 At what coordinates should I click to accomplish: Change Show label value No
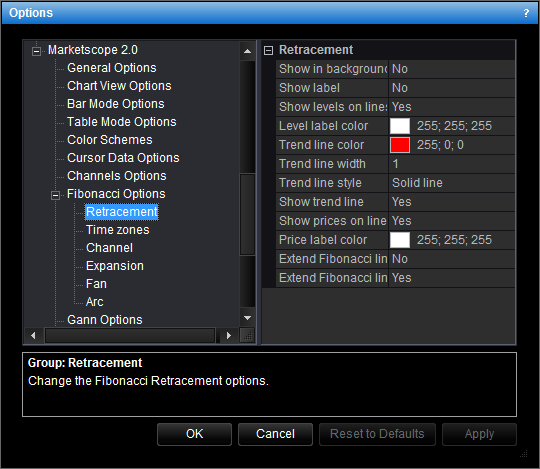click(x=452, y=88)
